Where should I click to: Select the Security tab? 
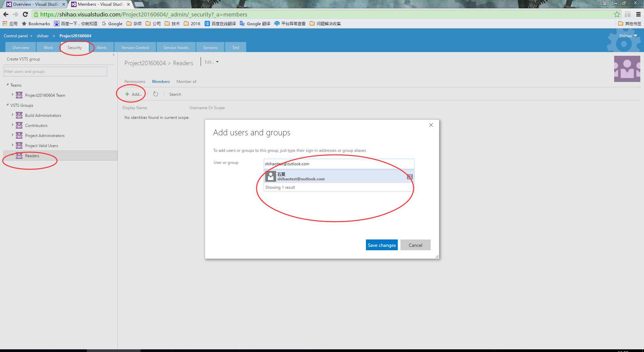74,47
